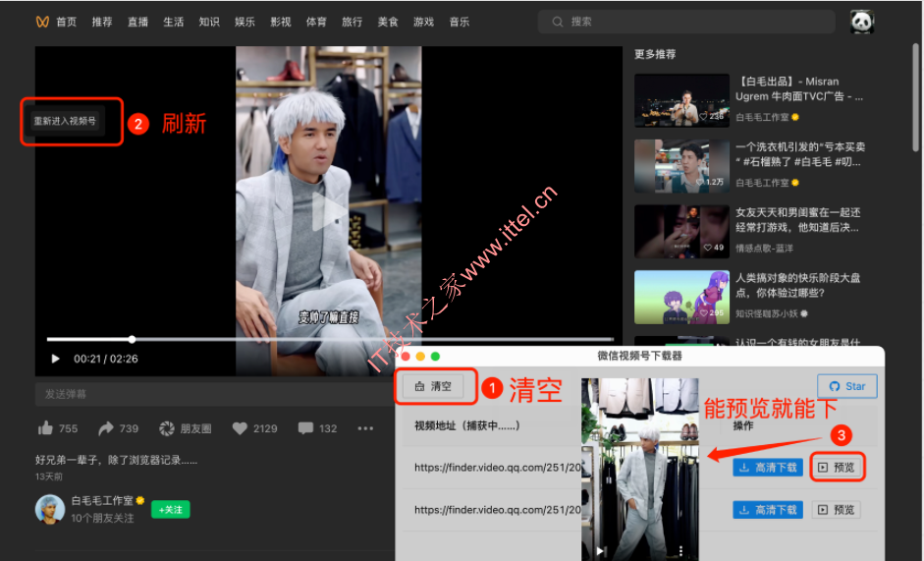
Task: Click title 女友天天和男闺蜜在一起
Action: (x=798, y=219)
